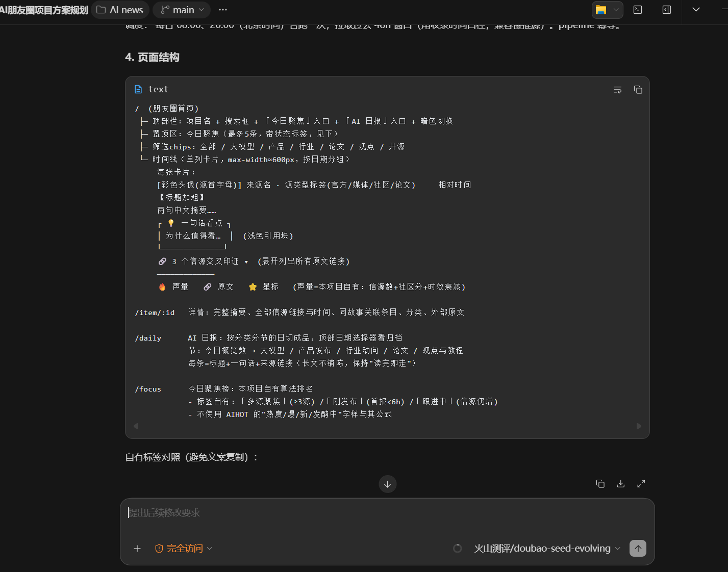Send the message with the up-arrow button
This screenshot has width=728, height=572.
(638, 549)
